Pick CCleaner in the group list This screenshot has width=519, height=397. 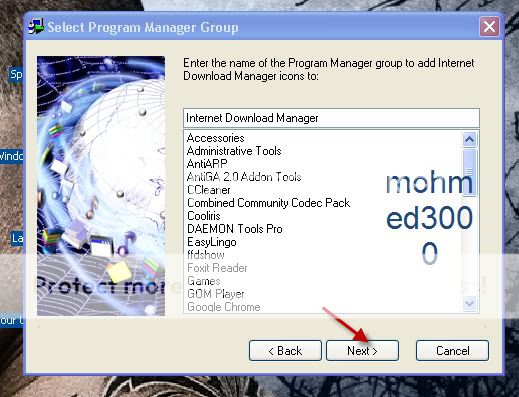pyautogui.click(x=209, y=190)
